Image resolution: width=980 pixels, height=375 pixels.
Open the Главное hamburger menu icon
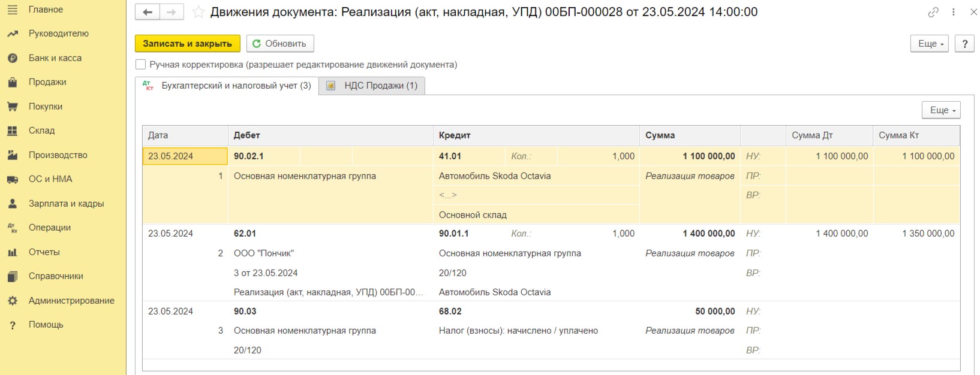12,10
